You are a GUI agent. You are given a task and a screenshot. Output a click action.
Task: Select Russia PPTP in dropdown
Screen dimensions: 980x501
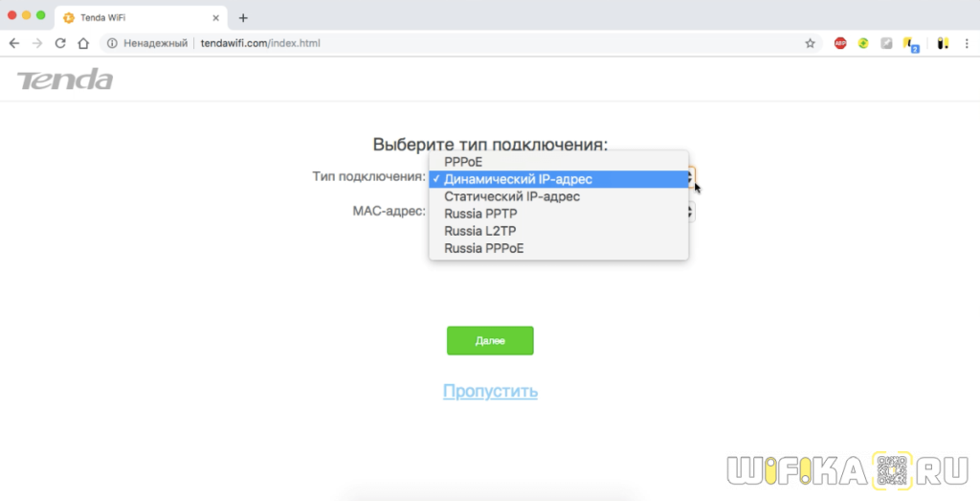click(x=479, y=214)
